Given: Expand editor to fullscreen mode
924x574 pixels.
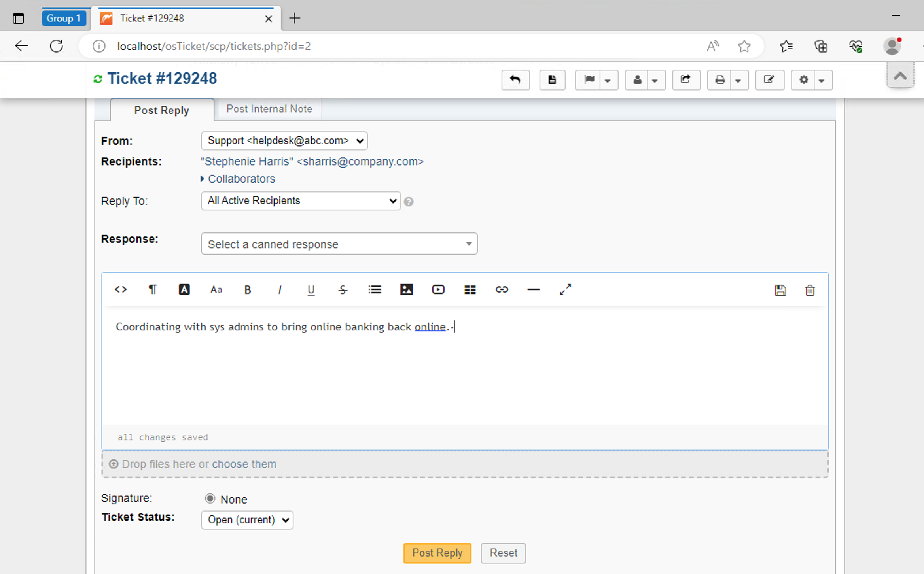Looking at the screenshot, I should (x=565, y=290).
